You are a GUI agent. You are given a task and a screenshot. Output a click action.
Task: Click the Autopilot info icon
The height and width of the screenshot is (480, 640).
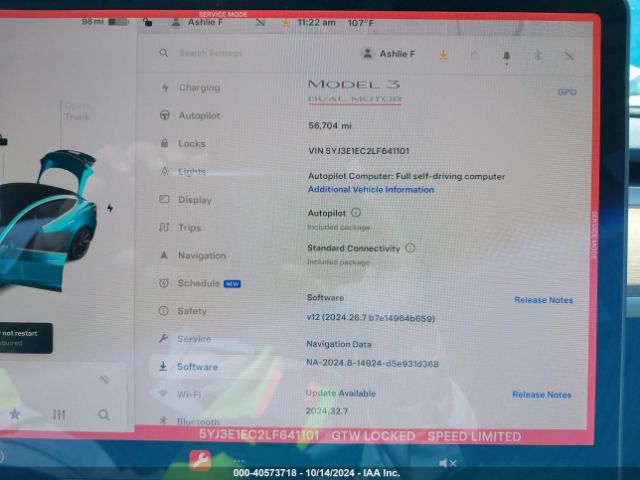coord(356,213)
